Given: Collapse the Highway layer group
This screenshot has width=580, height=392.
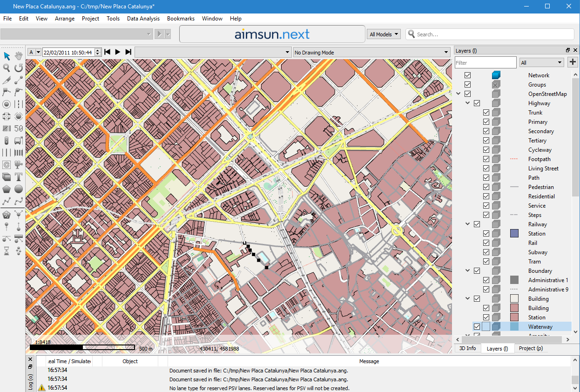Looking at the screenshot, I should (467, 103).
